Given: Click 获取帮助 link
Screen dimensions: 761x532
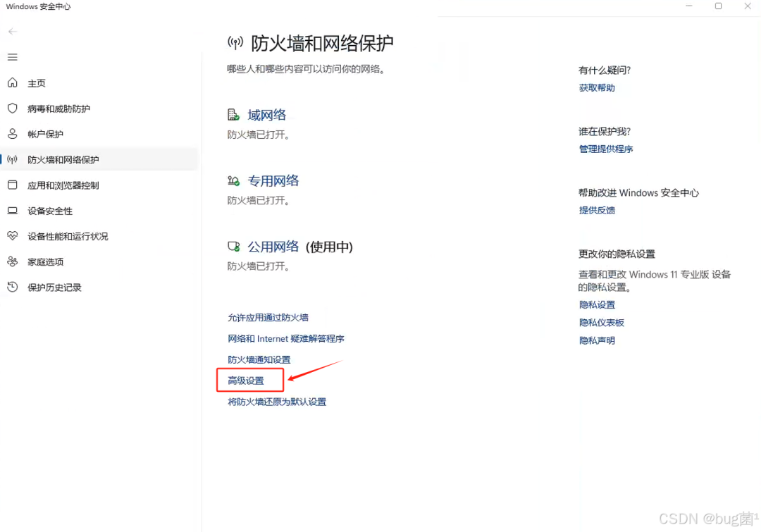Looking at the screenshot, I should pos(597,88).
